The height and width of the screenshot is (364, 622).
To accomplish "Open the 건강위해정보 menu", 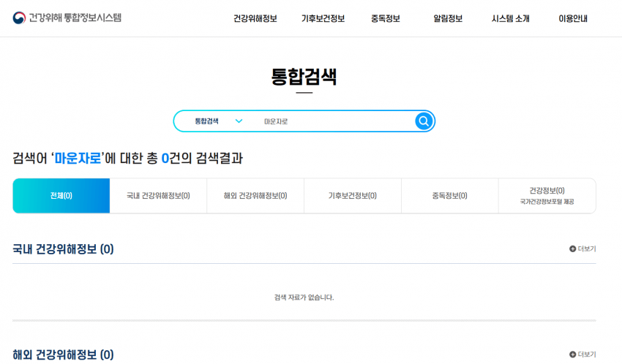I will (255, 18).
